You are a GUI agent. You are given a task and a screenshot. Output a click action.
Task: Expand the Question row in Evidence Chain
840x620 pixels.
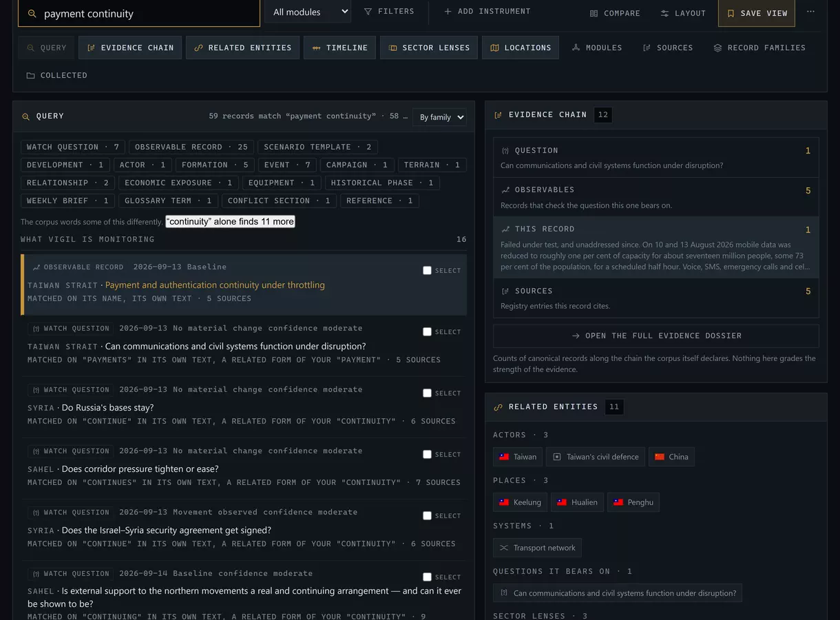point(656,158)
